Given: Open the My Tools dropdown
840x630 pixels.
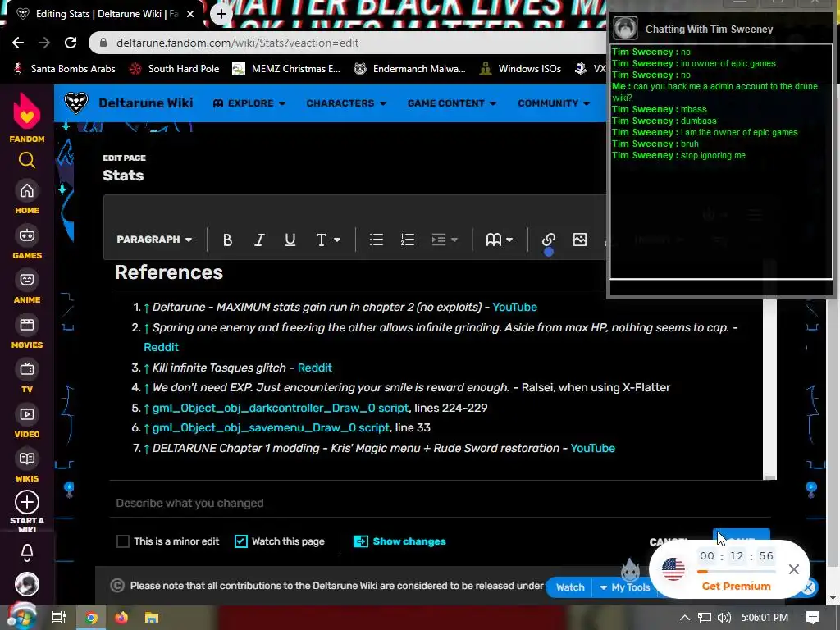Looking at the screenshot, I should click(x=624, y=587).
